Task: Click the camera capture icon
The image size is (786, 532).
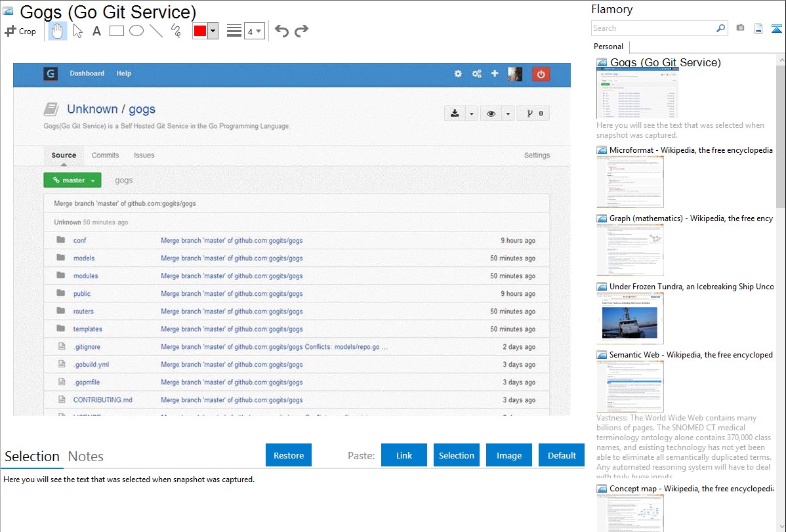Action: 740,28
